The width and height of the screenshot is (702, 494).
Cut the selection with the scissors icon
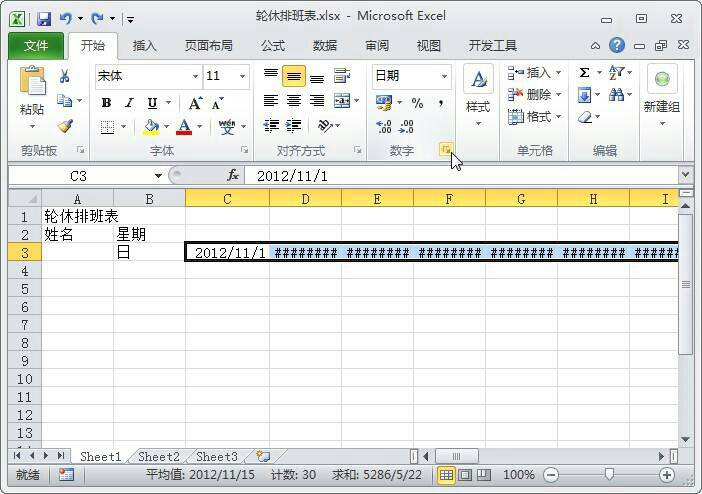[64, 76]
